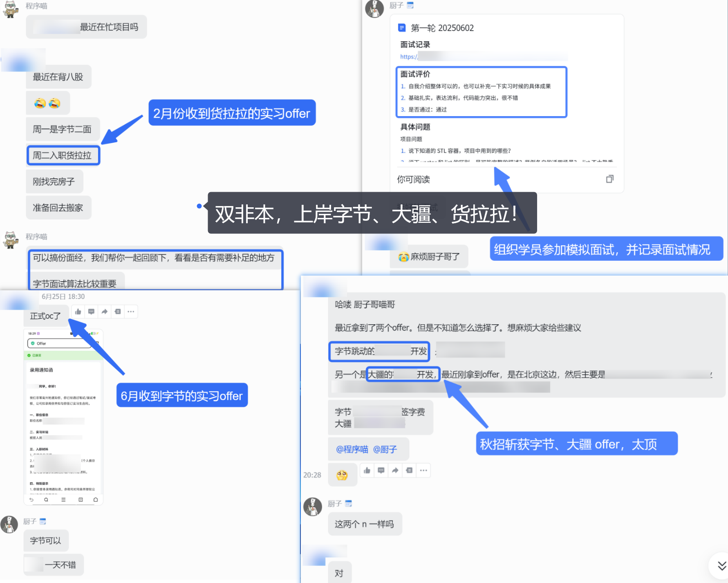Click the '一天不错' message bubble
Viewport: 728px width, 583px height.
[54, 565]
